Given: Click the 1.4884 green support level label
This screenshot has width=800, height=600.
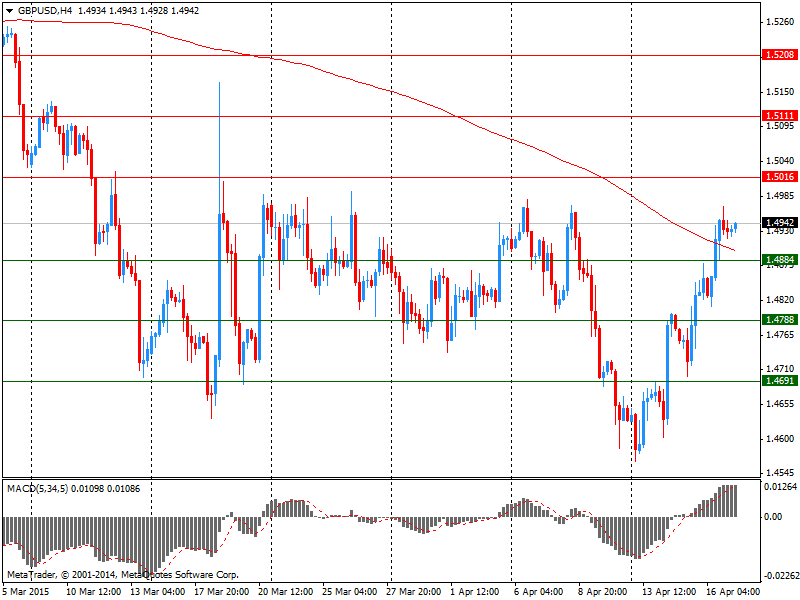Looking at the screenshot, I should (780, 260).
